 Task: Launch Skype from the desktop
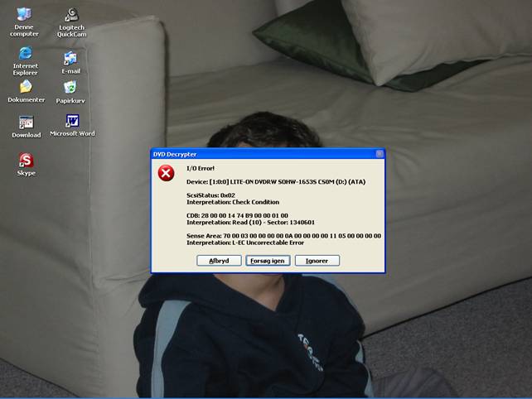(27, 165)
